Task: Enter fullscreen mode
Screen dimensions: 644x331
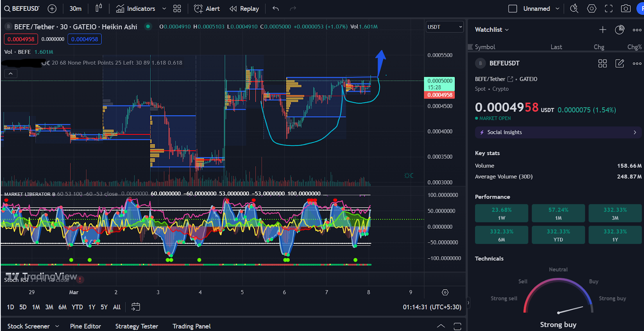Action: (609, 8)
